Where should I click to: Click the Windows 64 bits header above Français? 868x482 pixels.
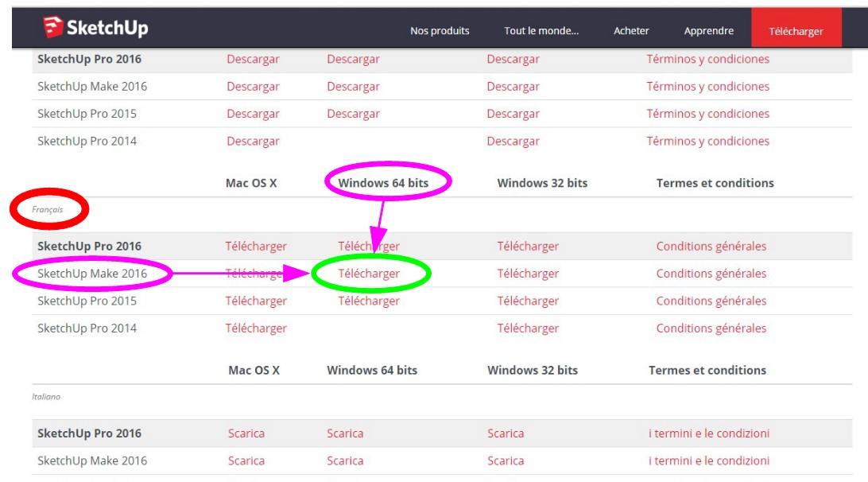383,183
